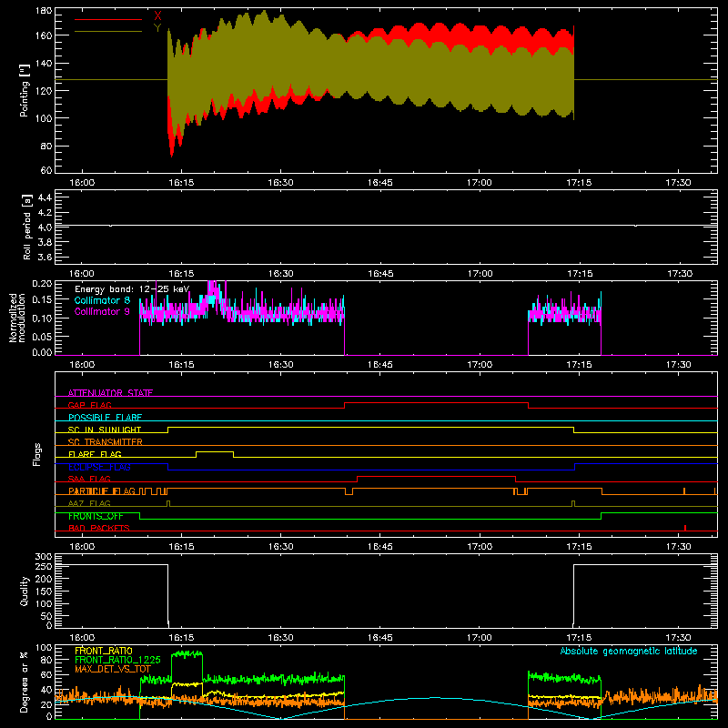Click the "ATTENUATOR_STATE" flag label
This screenshot has width=728, height=728.
click(x=110, y=393)
